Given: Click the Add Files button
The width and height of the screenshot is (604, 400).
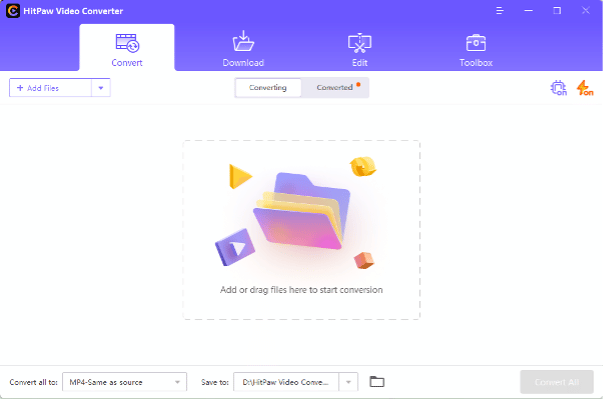Looking at the screenshot, I should [50, 88].
